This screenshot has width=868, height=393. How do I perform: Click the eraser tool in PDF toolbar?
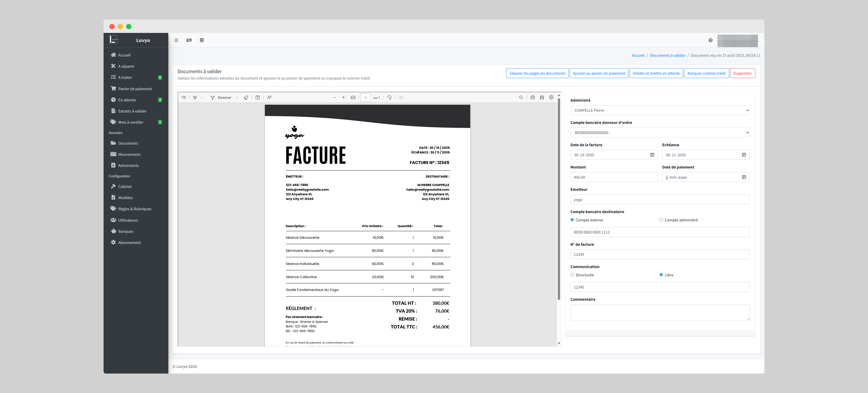(246, 97)
